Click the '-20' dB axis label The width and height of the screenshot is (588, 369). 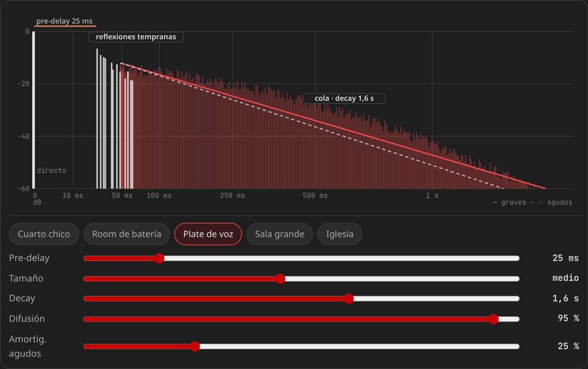pos(24,84)
